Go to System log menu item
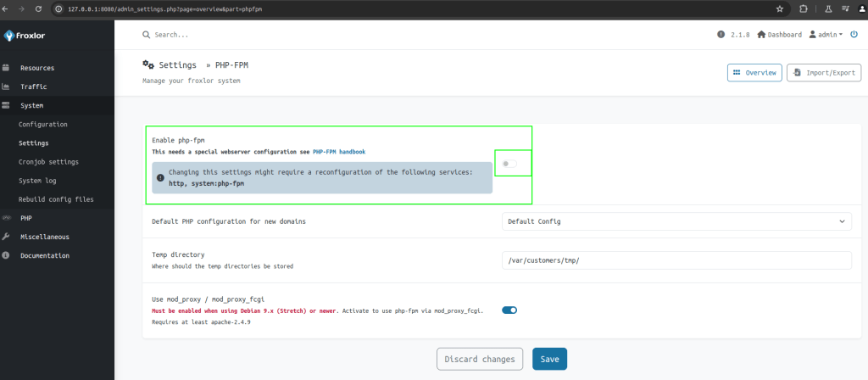 point(37,181)
